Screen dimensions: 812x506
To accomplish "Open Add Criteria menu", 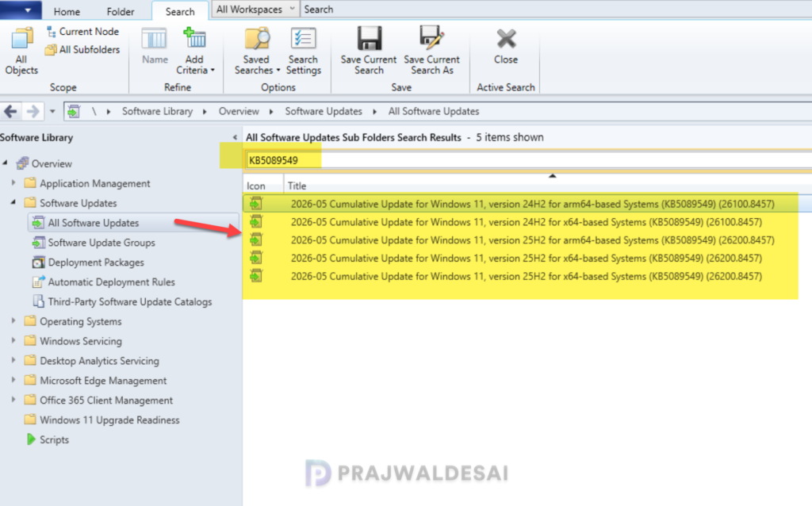I will click(x=195, y=51).
